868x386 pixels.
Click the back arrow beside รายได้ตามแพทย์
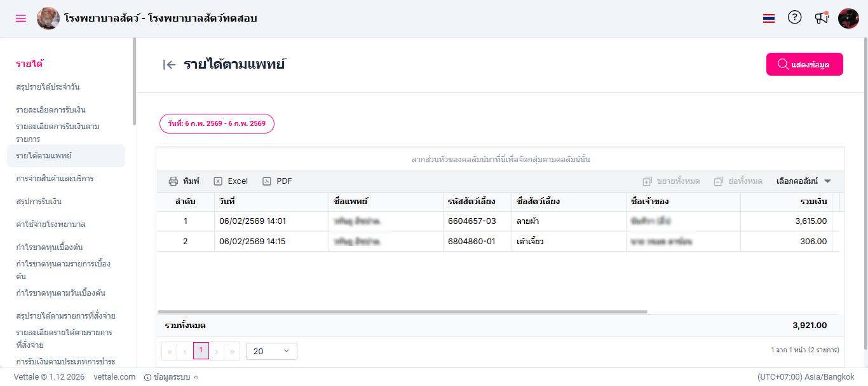[169, 64]
